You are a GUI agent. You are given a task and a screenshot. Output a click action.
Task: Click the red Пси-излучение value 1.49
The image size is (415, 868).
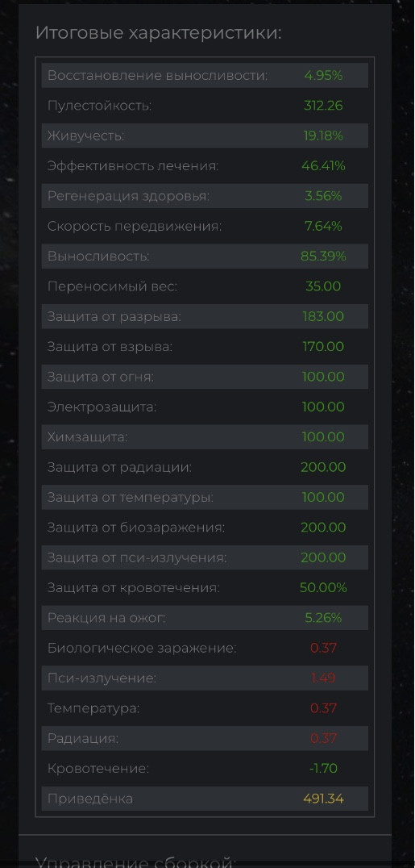pos(323,678)
